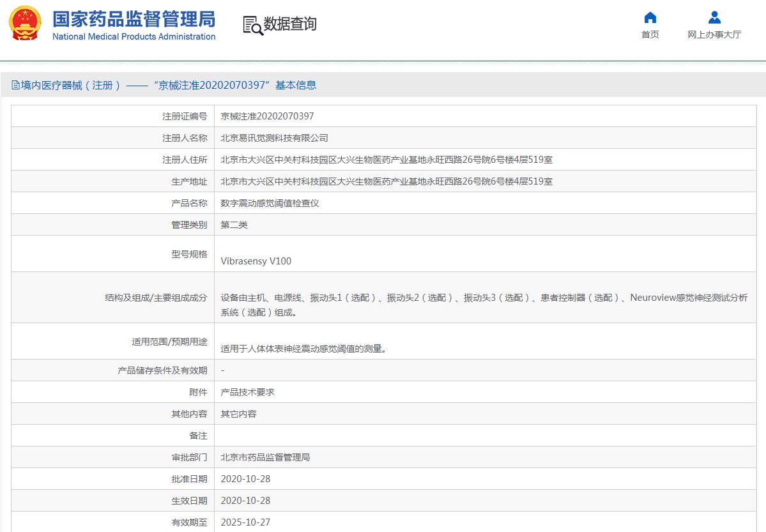766x532 pixels.
Task: Click the 有效期至 label
Action: coord(189,522)
